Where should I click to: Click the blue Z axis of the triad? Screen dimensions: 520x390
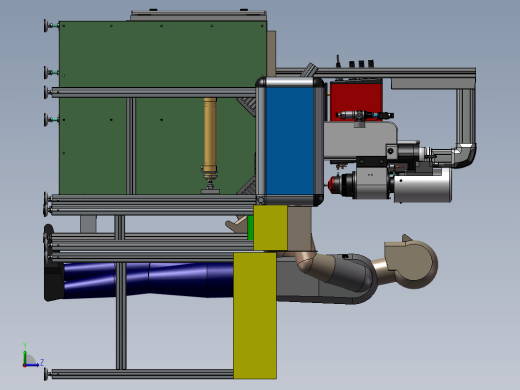click(x=32, y=365)
